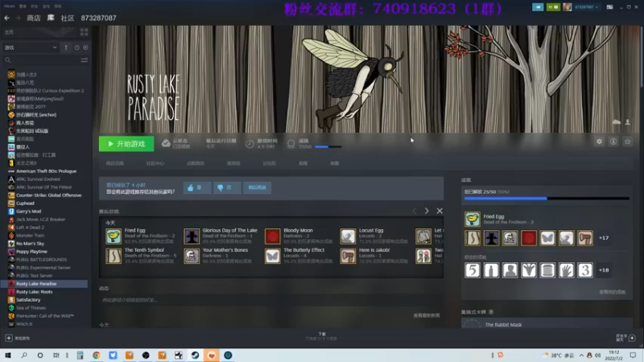Open the Windows Start menu
The width and height of the screenshot is (644, 362).
tap(8, 355)
